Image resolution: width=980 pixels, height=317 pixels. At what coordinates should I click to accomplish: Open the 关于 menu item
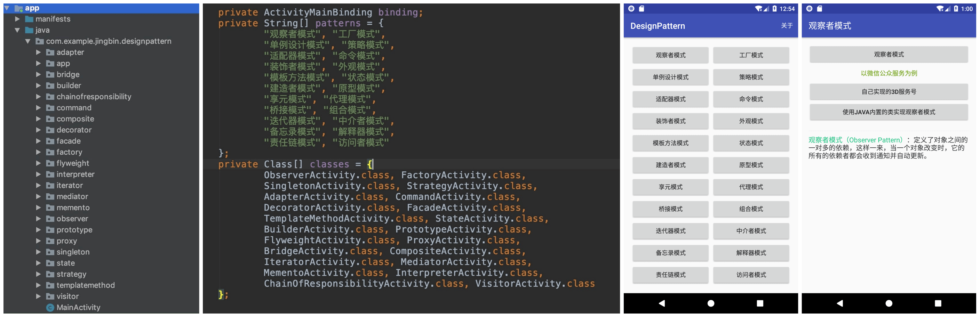tap(786, 26)
